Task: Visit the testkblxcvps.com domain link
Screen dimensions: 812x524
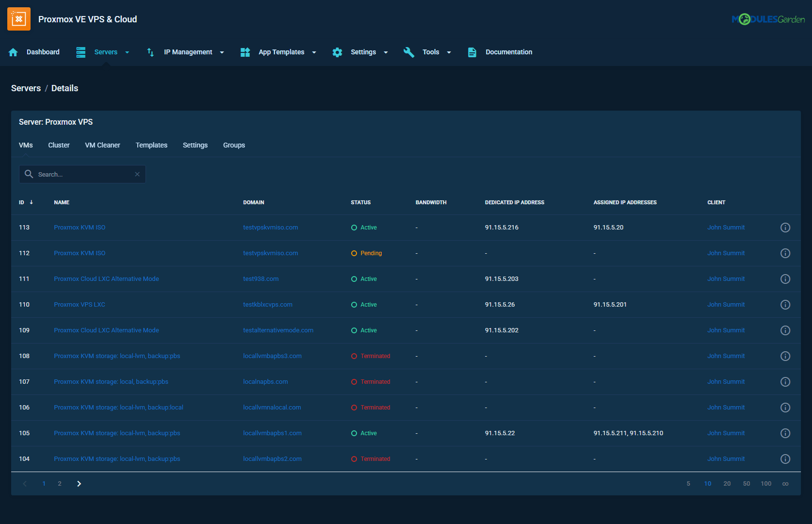Action: coord(268,304)
